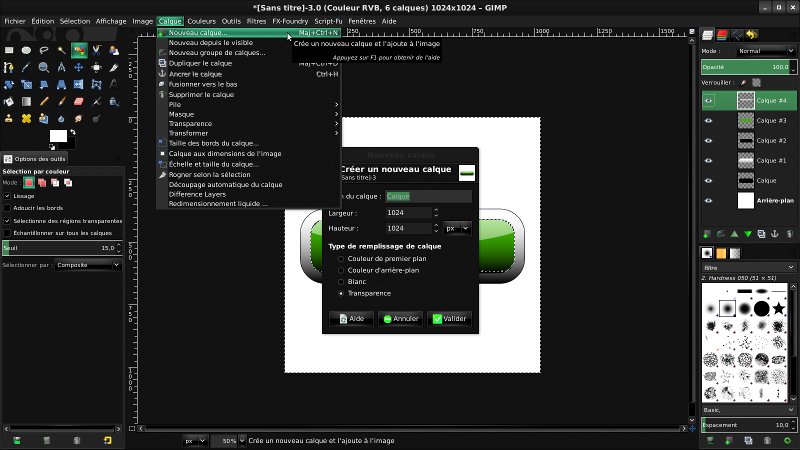Select the Paintbrush tool

pyautogui.click(x=61, y=102)
